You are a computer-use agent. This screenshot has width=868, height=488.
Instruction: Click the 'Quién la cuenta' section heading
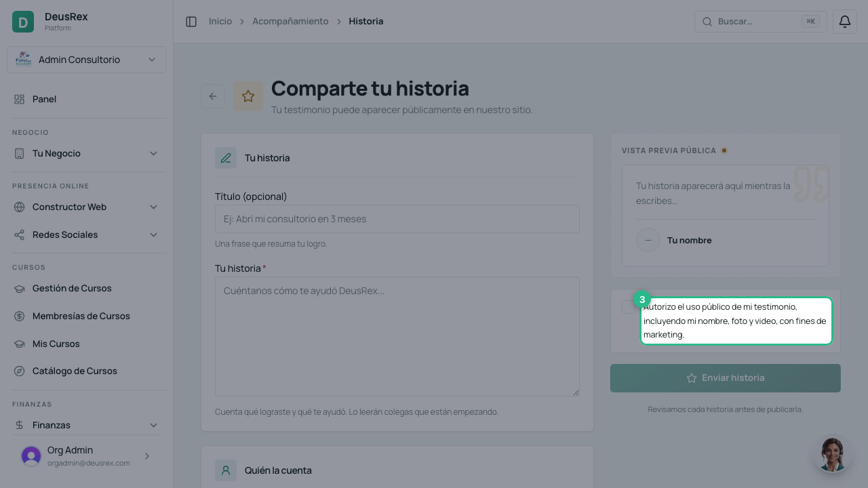(278, 470)
